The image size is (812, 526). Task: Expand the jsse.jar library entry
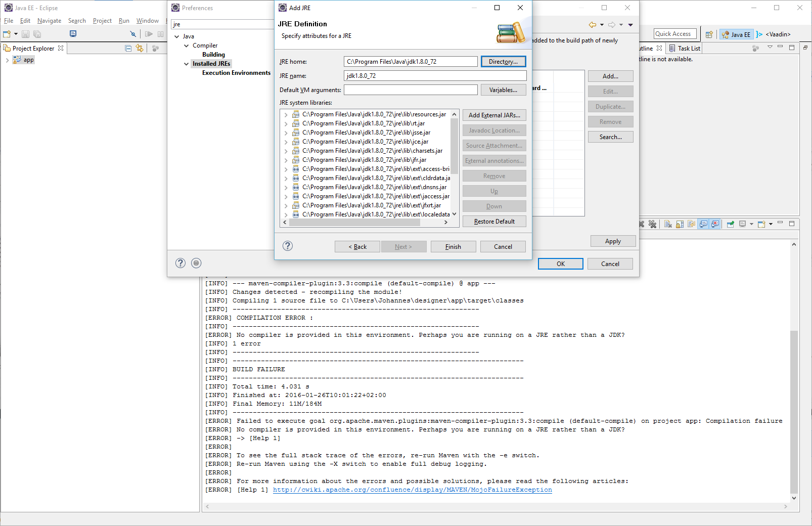tap(286, 133)
